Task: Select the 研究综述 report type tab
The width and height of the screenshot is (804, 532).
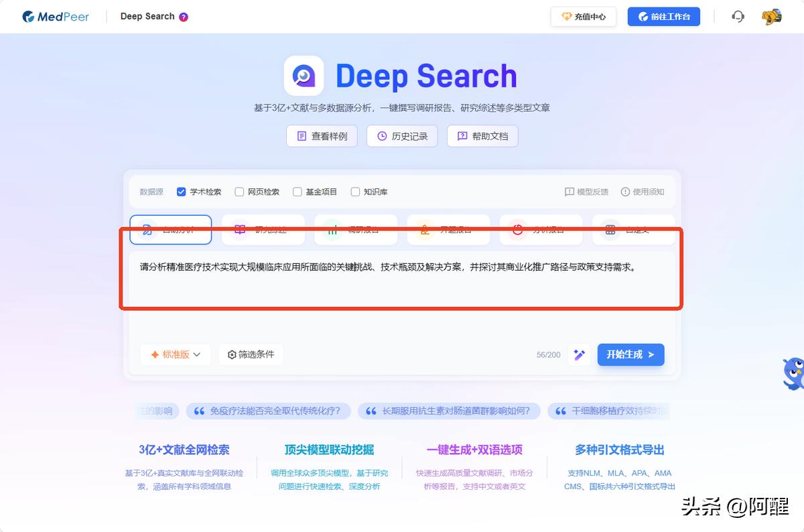Action: [x=263, y=229]
